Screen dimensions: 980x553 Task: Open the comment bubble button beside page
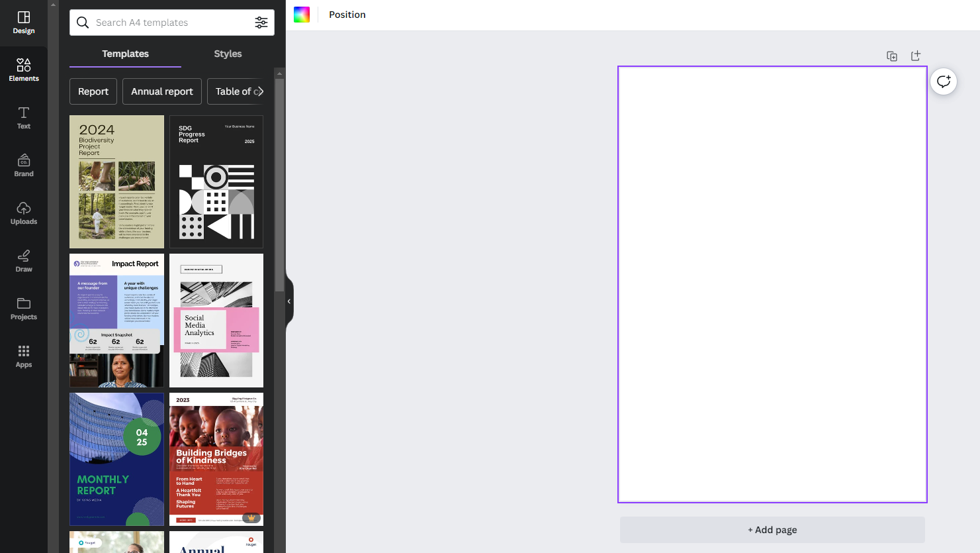pyautogui.click(x=944, y=81)
